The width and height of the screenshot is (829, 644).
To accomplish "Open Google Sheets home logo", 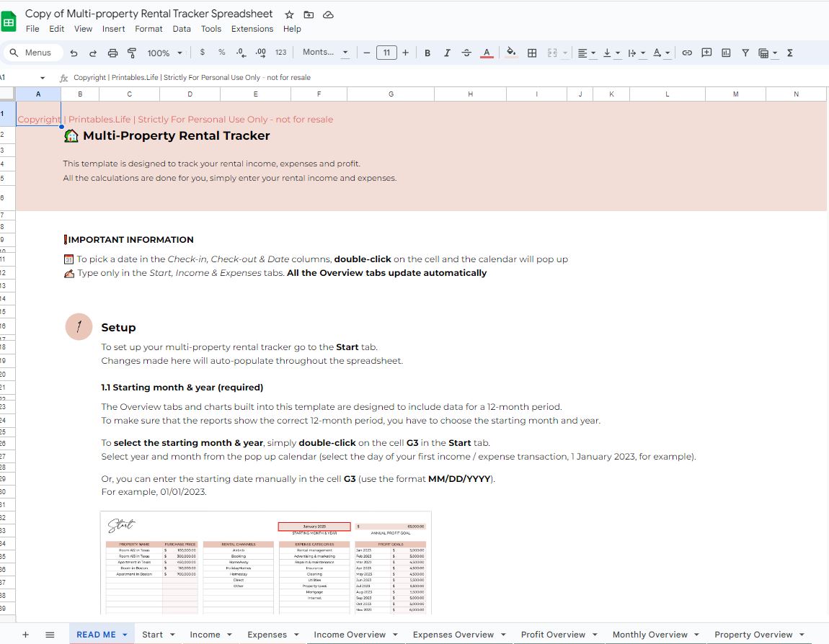I will pos(9,23).
